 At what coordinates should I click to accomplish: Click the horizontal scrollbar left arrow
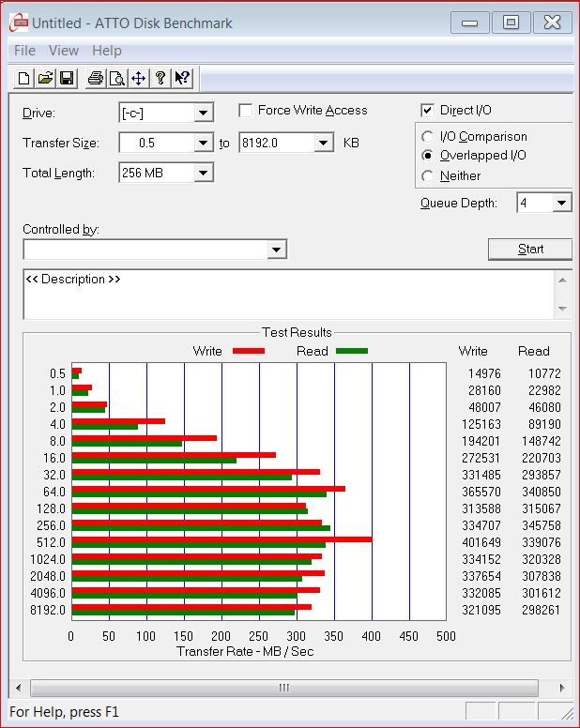pos(19,688)
